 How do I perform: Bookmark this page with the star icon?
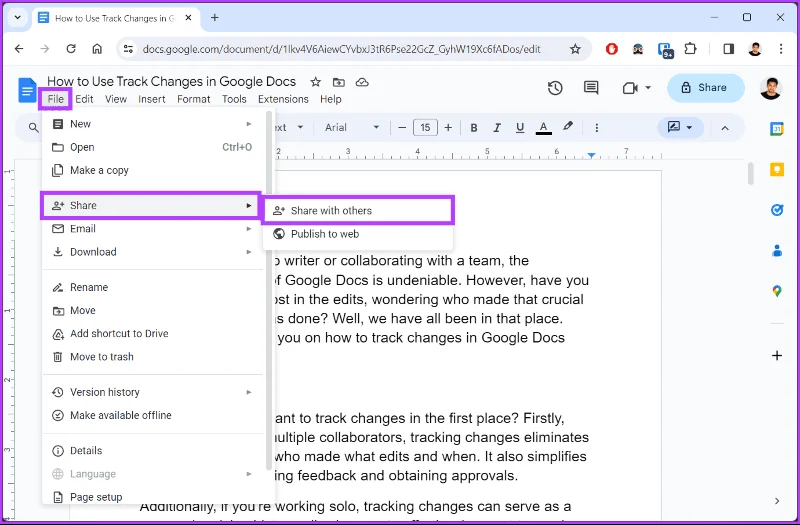[575, 49]
